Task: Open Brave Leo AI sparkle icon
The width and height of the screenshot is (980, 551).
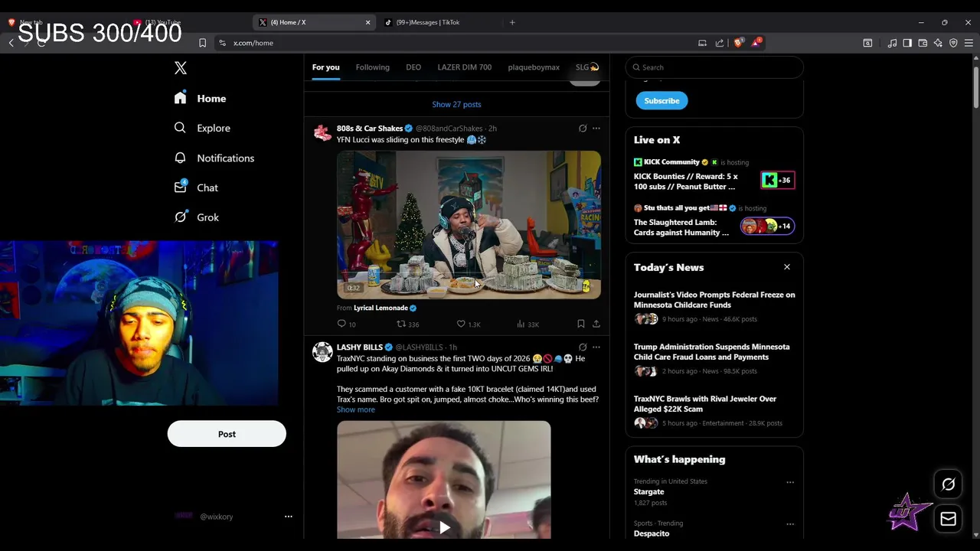Action: (938, 43)
